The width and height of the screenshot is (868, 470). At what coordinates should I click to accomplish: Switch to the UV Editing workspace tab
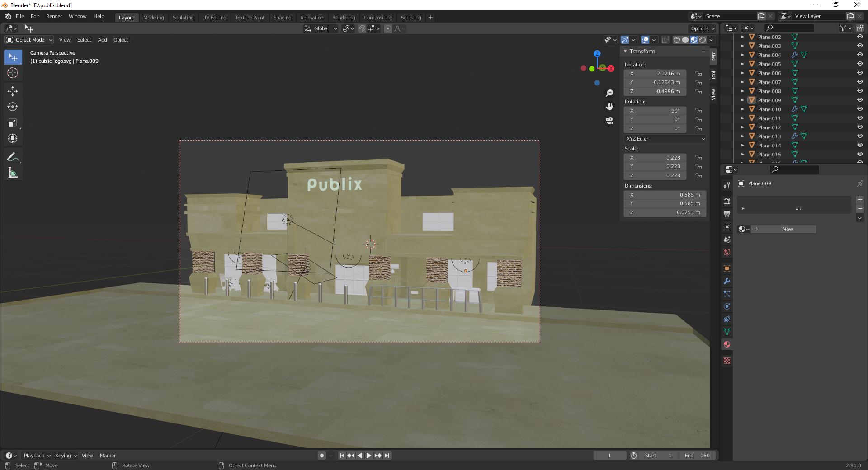(214, 18)
